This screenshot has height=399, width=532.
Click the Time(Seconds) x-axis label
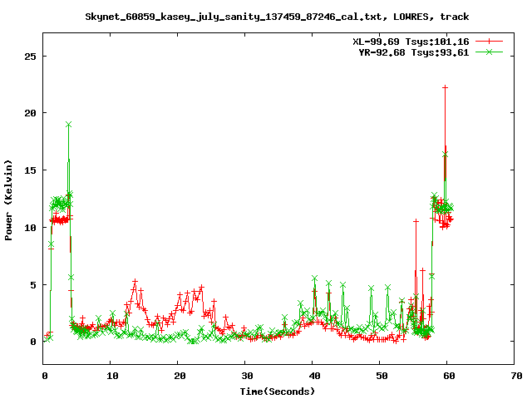tap(277, 392)
